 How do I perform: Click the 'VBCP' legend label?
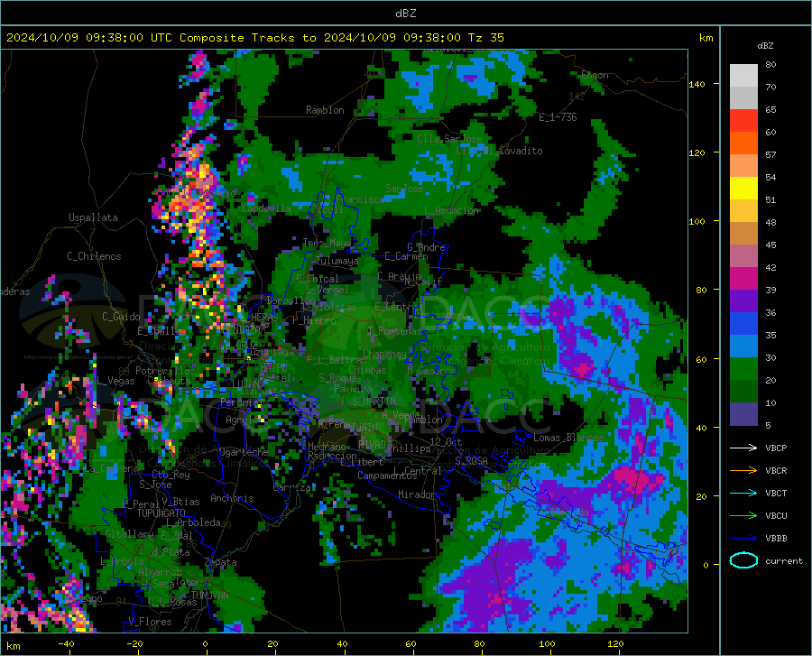776,448
